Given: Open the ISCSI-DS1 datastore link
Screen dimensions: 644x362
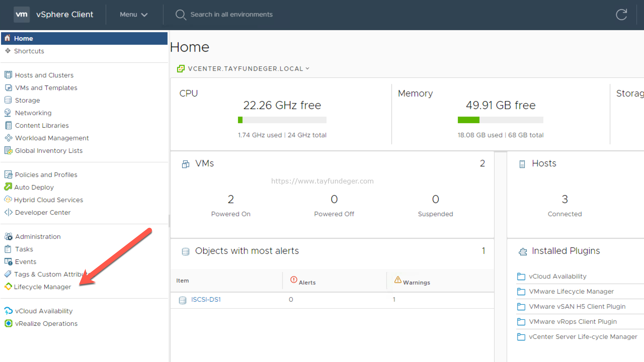Looking at the screenshot, I should point(206,299).
